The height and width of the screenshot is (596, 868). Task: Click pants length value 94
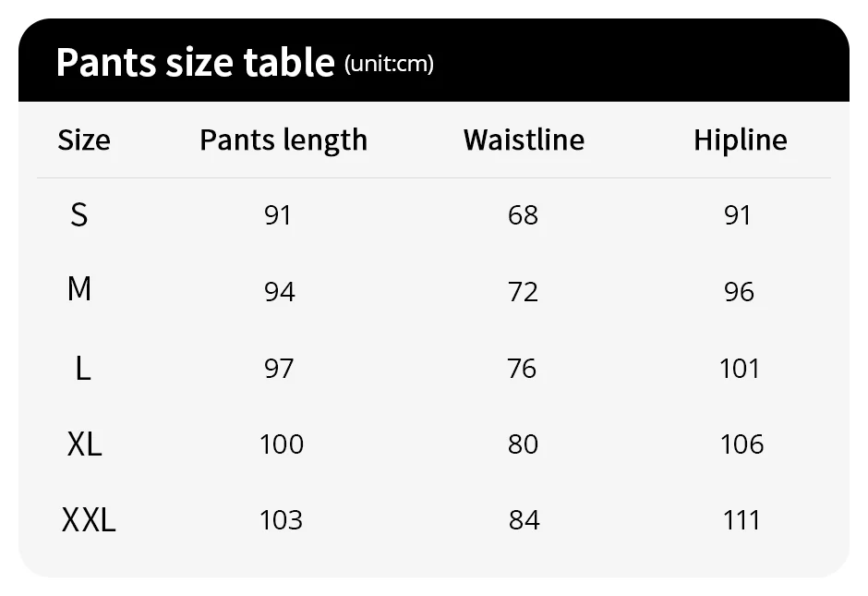[279, 292]
